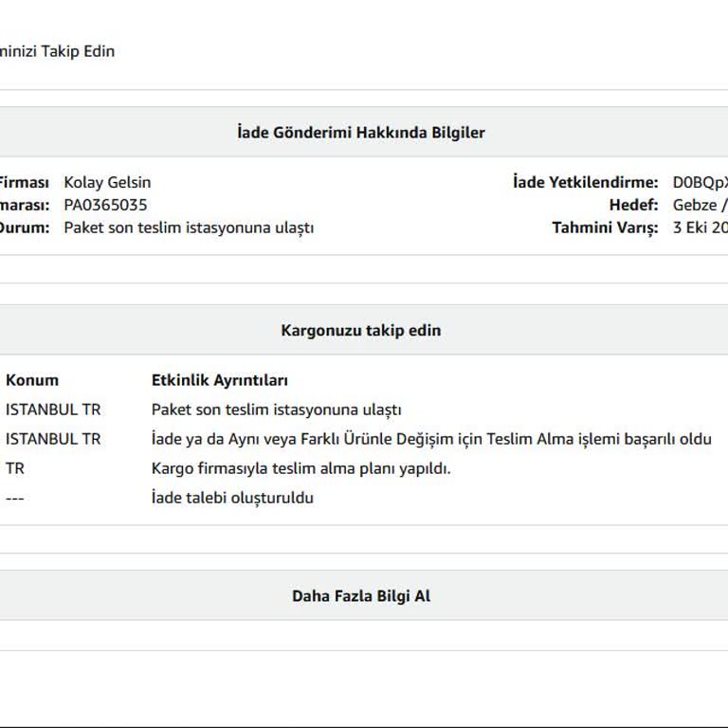Click the 'Etkinlik Ayrıntıları' column header
Screen dimensions: 728x728
(220, 380)
